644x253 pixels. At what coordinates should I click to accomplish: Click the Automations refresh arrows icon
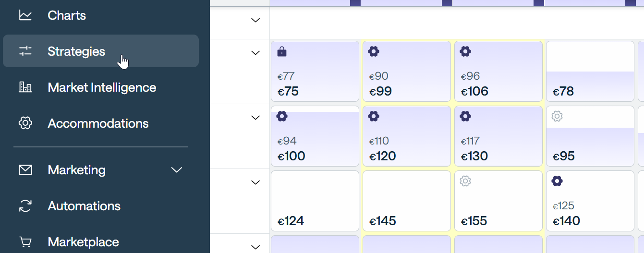point(25,206)
